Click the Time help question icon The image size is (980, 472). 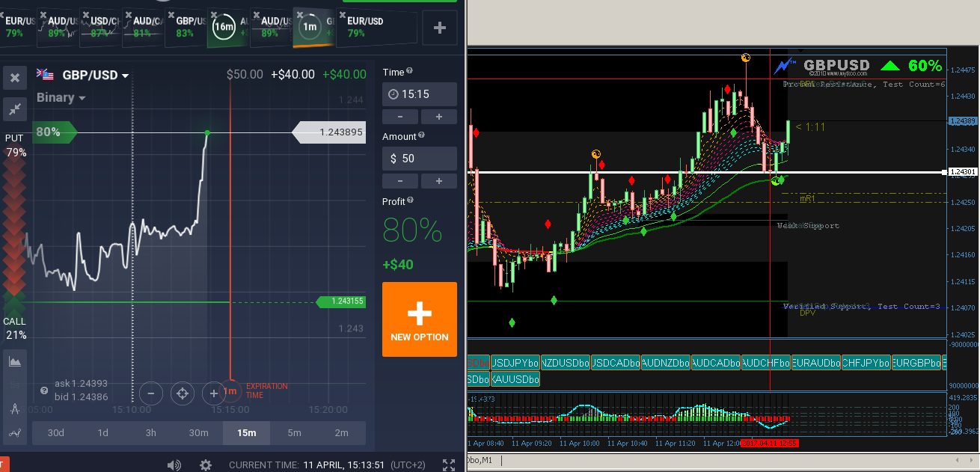[410, 71]
